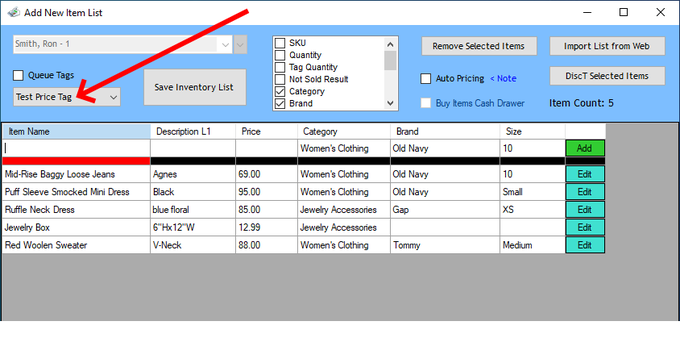The height and width of the screenshot is (363, 680).
Task: Click the 95.00 price cell
Action: pos(267,192)
